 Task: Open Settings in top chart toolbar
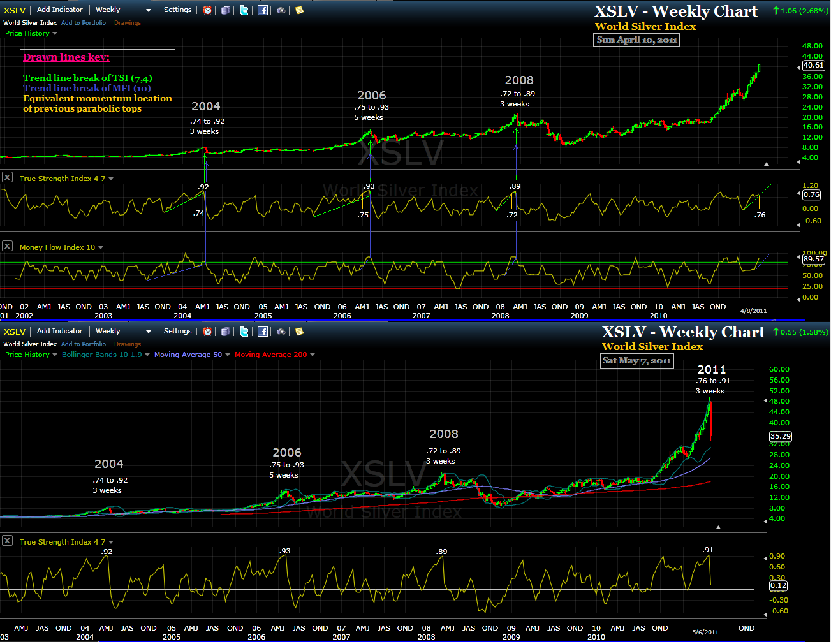177,10
